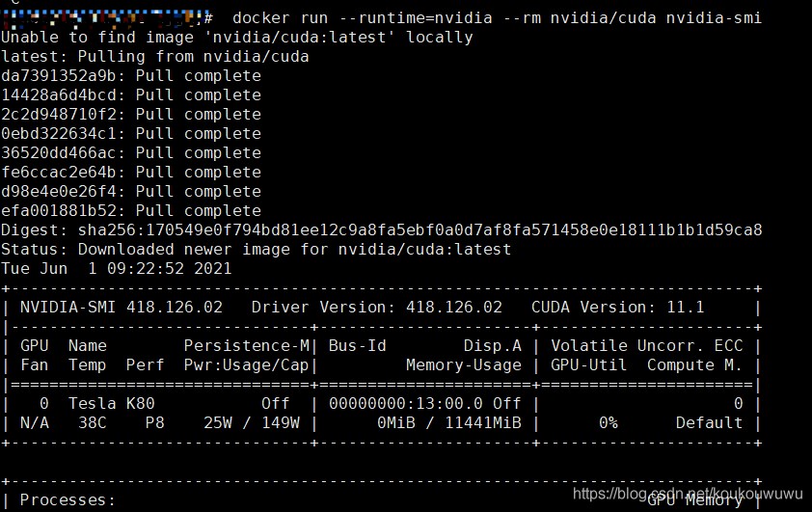Select layer ID fe6ccac2e64b
Screen dimensions: 812x512
point(59,173)
